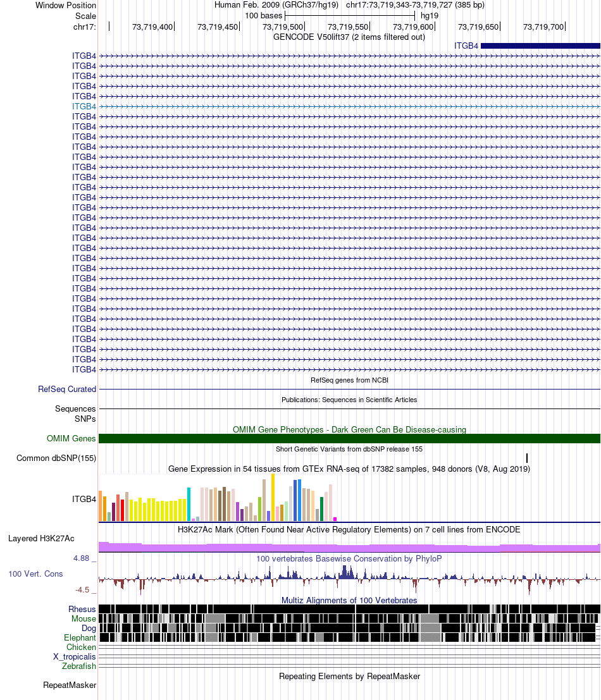This screenshot has height=700, width=601.
Task: Click the 100 bases scale bar
Action: [350, 16]
